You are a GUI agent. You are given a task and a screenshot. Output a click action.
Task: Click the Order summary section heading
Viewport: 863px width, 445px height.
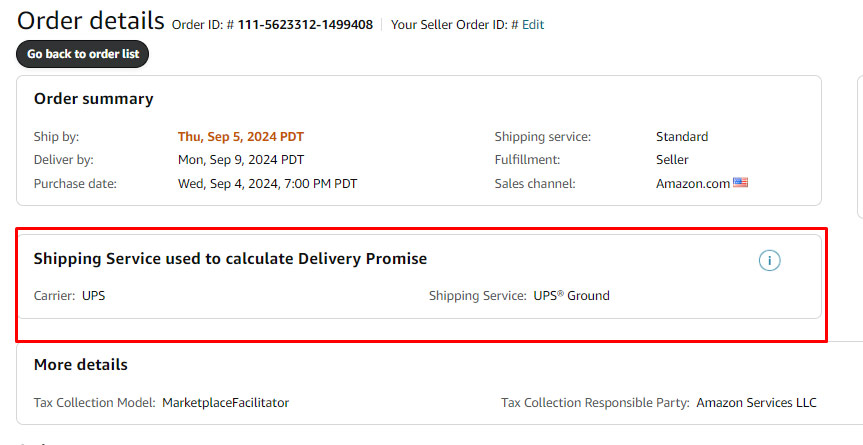pos(94,99)
